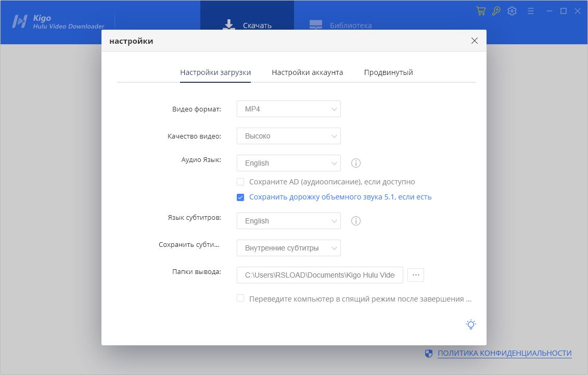Click the info icon beside Язык субтитров

coord(356,221)
